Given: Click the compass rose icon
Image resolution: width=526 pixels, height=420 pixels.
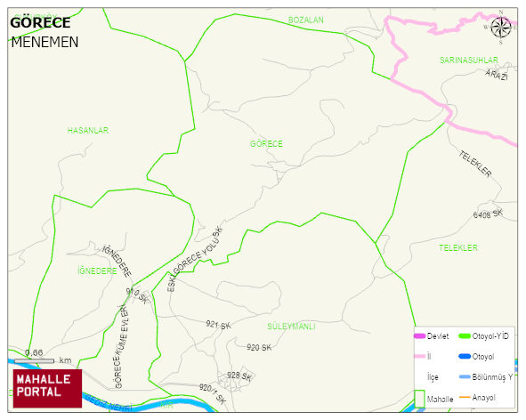Looking at the screenshot, I should [500, 28].
